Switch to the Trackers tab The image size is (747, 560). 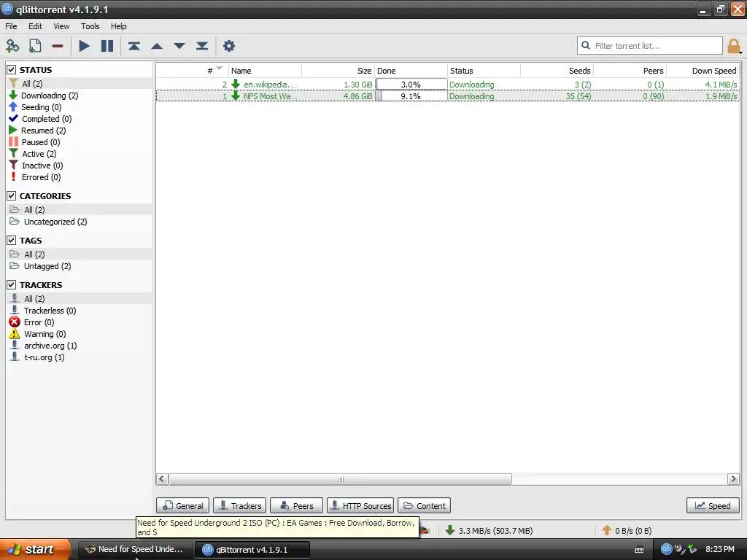[x=239, y=506]
